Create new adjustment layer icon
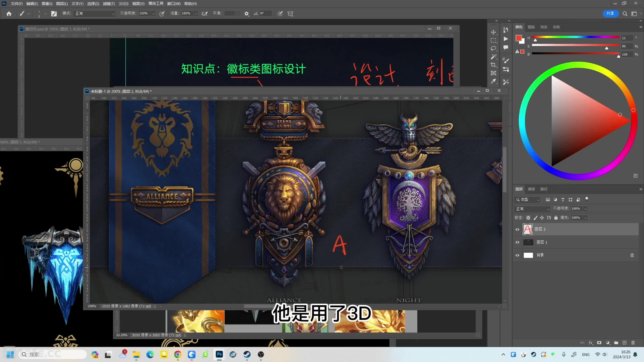Viewport: 644px width, 362px height. pos(608,343)
